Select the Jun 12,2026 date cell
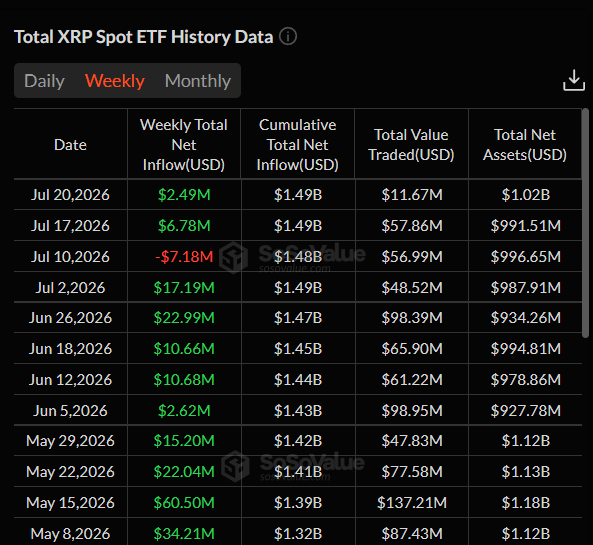 [x=70, y=380]
